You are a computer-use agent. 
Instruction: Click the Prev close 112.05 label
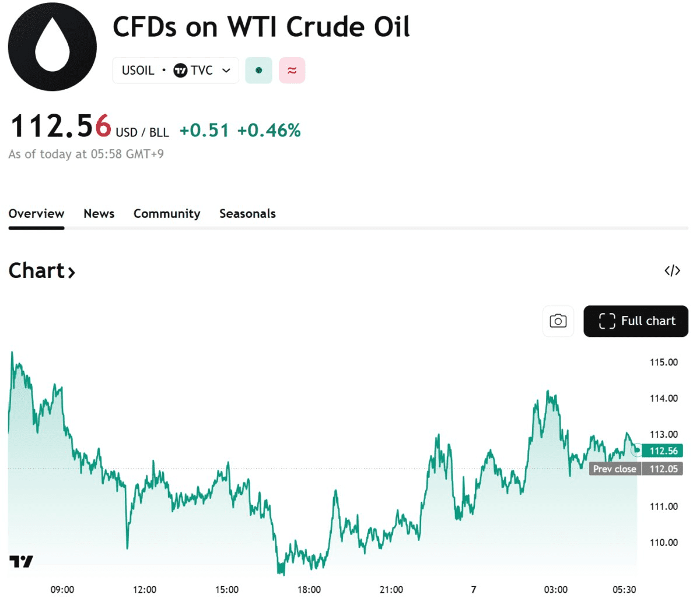pos(636,469)
